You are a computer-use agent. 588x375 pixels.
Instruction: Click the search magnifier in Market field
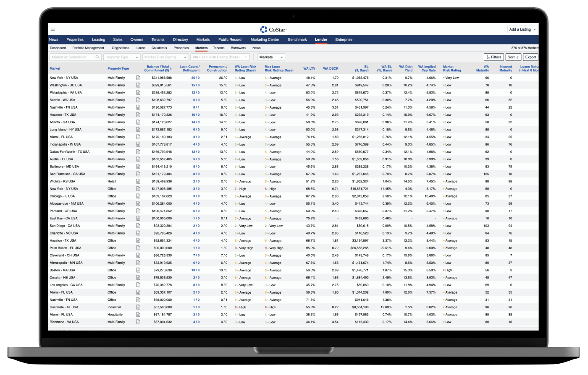click(97, 57)
